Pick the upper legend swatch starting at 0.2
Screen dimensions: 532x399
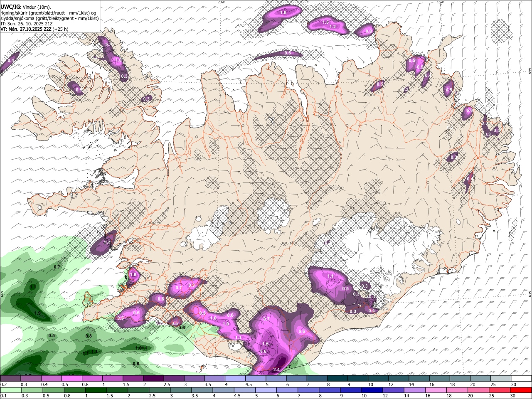(10, 379)
